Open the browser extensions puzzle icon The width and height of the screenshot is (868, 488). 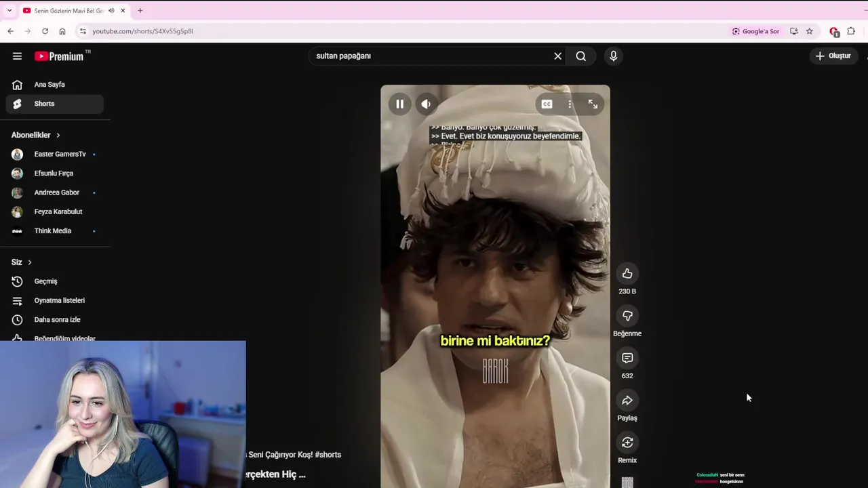pyautogui.click(x=852, y=31)
